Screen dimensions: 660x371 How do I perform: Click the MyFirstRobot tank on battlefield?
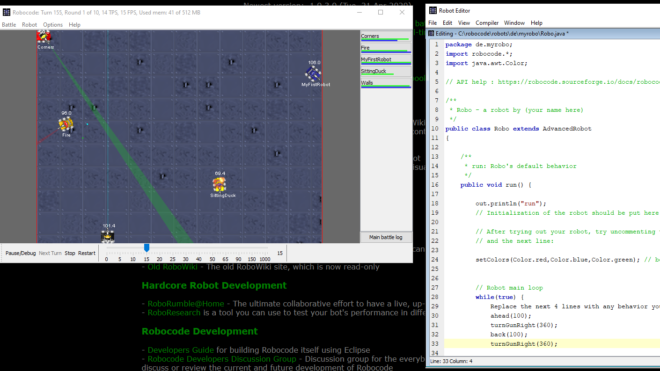point(313,74)
